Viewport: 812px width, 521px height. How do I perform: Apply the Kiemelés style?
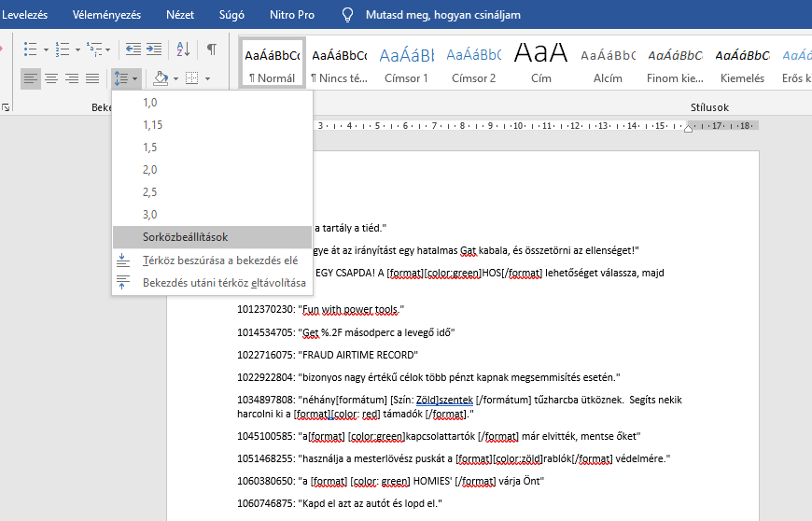(743, 63)
